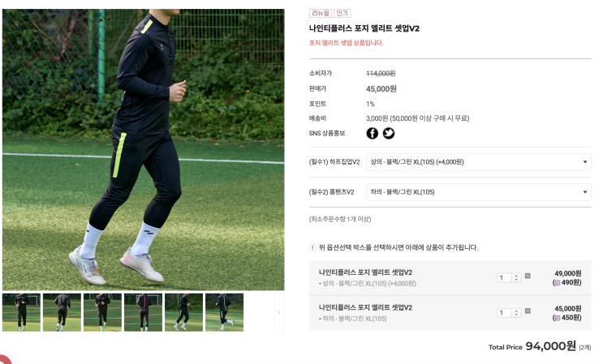Viewport: 603px width, 364px height.
Task: Decrease 하의 quantity with down arrow
Action: pyautogui.click(x=516, y=315)
